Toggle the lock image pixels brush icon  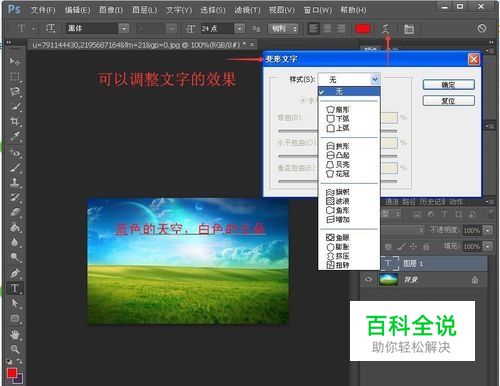[401, 246]
